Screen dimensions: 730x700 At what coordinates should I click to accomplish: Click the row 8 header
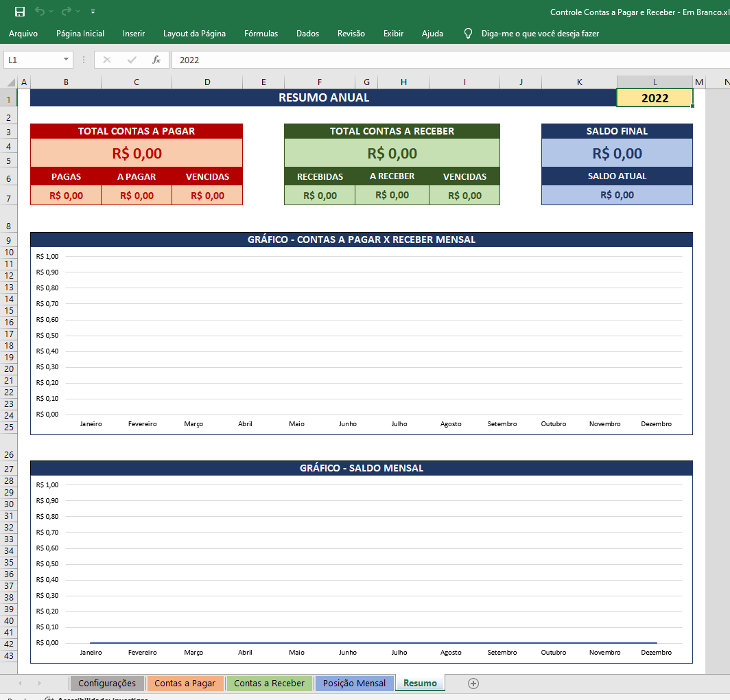point(9,226)
